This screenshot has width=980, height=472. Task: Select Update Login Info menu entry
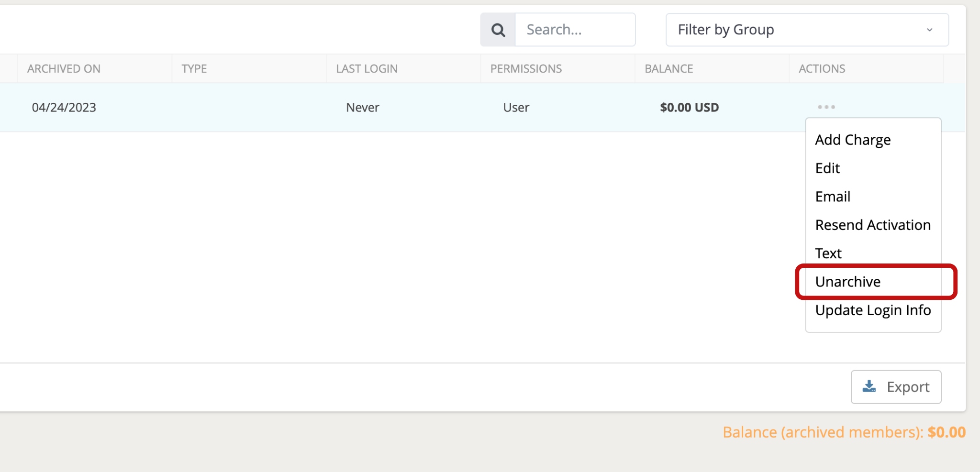click(x=873, y=310)
